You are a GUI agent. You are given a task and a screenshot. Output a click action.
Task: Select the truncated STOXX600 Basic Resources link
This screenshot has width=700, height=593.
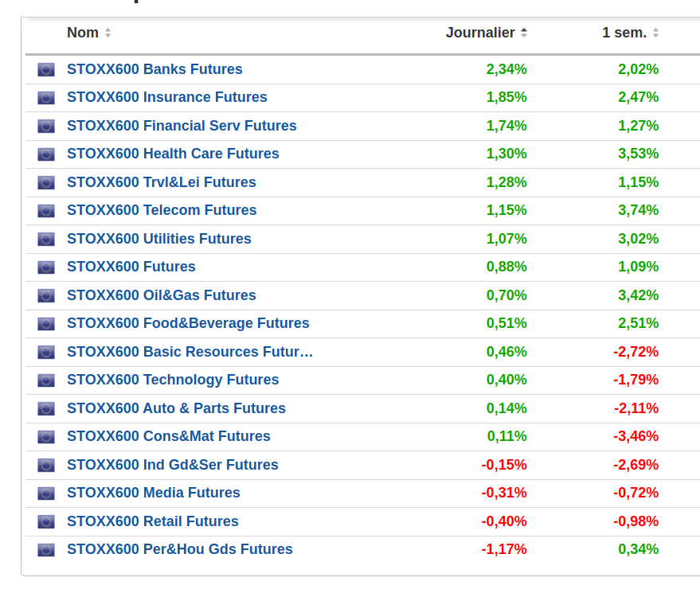(x=190, y=352)
